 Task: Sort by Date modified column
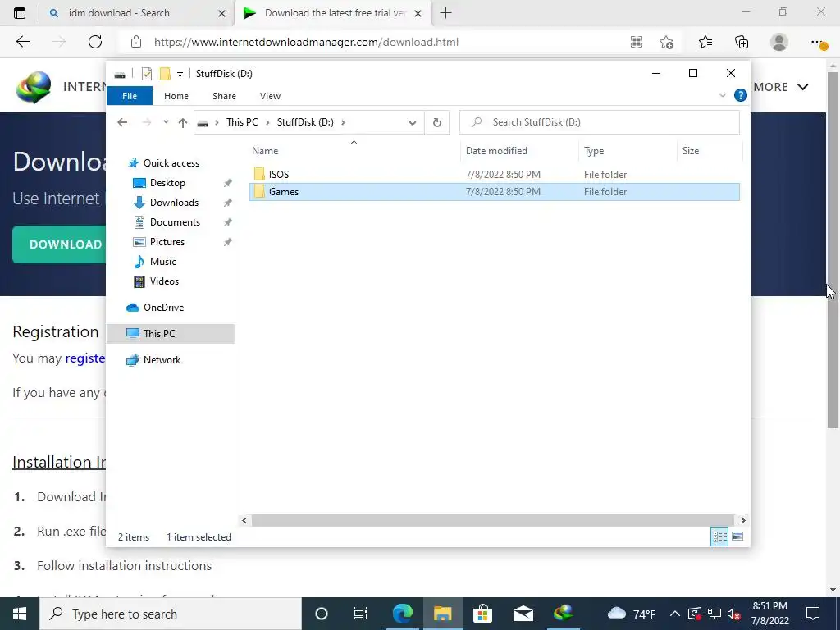tap(519, 151)
